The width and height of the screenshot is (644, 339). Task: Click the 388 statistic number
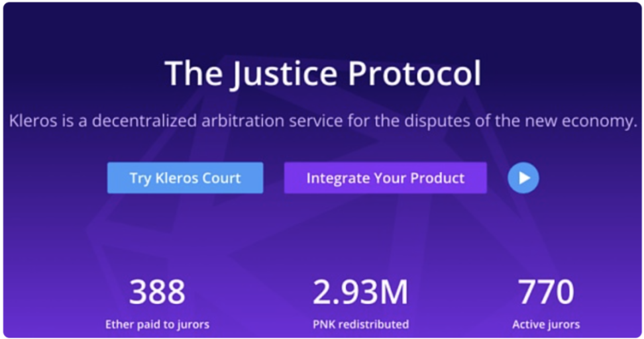click(x=157, y=293)
